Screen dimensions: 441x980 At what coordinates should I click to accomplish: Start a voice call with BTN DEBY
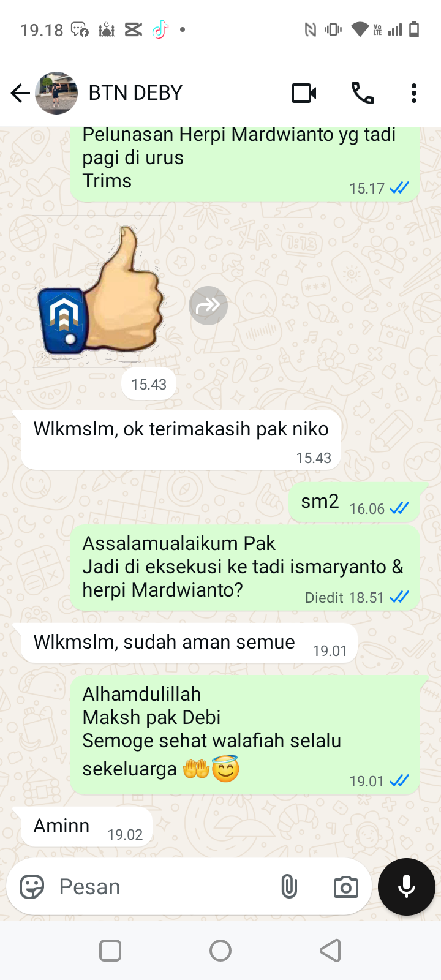(362, 93)
